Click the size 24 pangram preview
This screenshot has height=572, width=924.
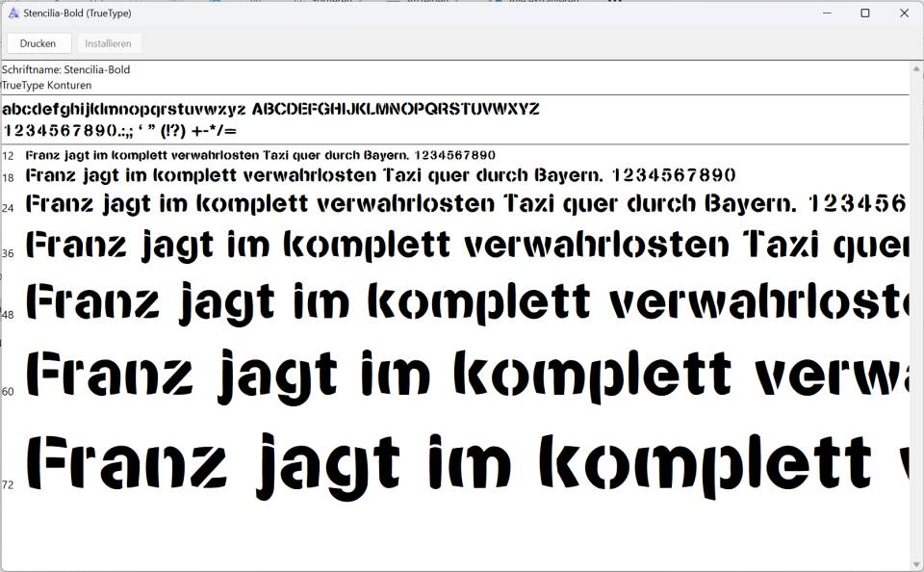(x=385, y=204)
